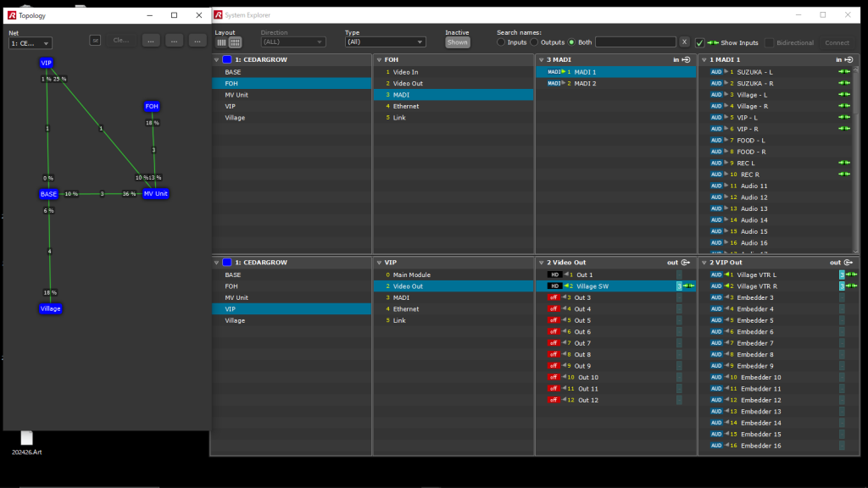Click the HD badge on Village SW
The width and height of the screenshot is (868, 488).
point(554,286)
